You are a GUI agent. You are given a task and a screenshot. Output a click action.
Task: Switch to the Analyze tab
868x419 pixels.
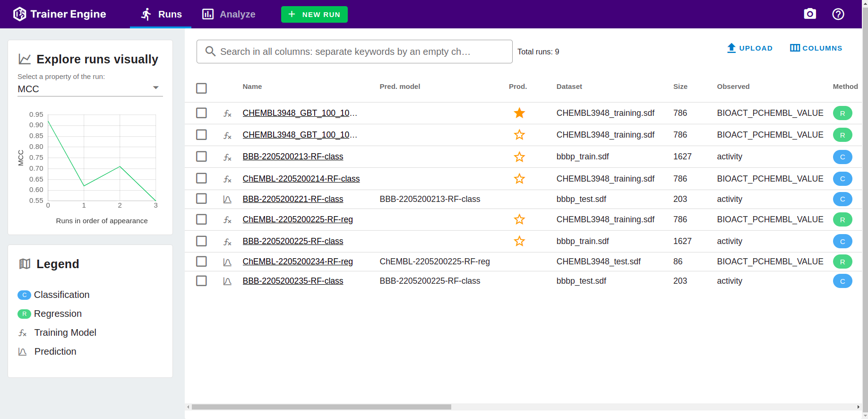click(x=229, y=14)
